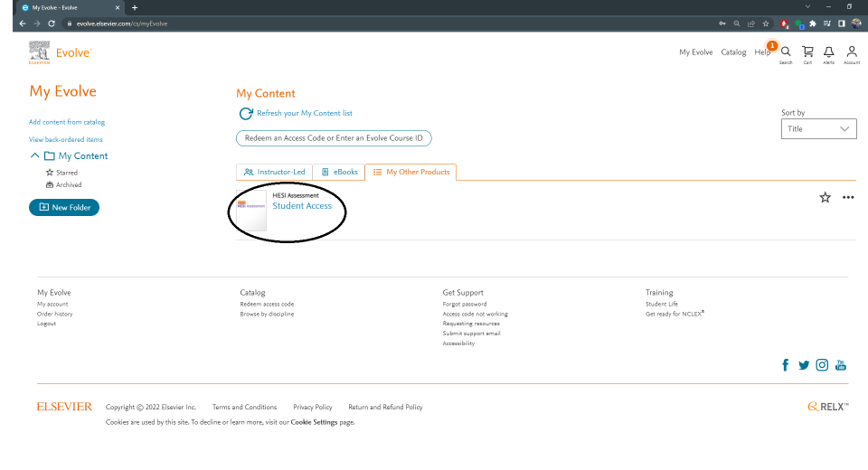Open the Alerts bell icon

pos(829,52)
